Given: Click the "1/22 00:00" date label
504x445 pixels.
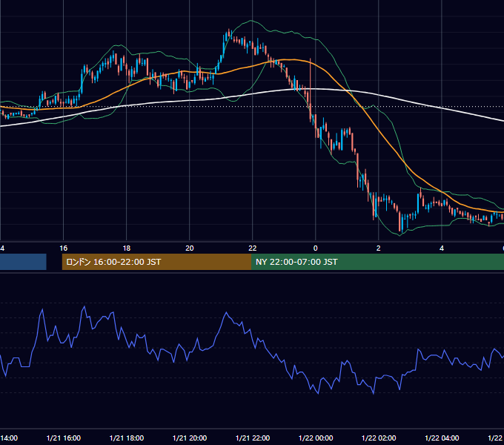Looking at the screenshot, I should 315,438.
